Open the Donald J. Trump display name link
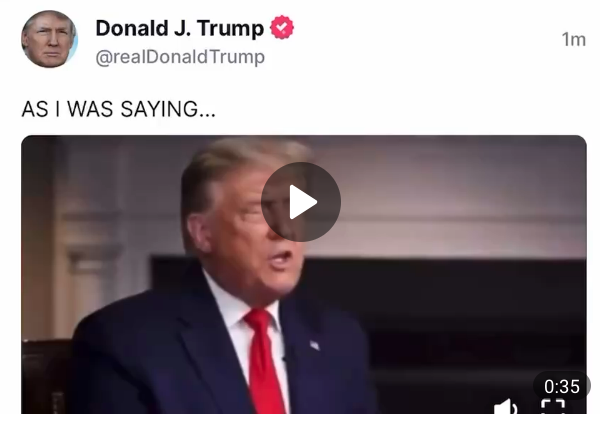 [179, 28]
